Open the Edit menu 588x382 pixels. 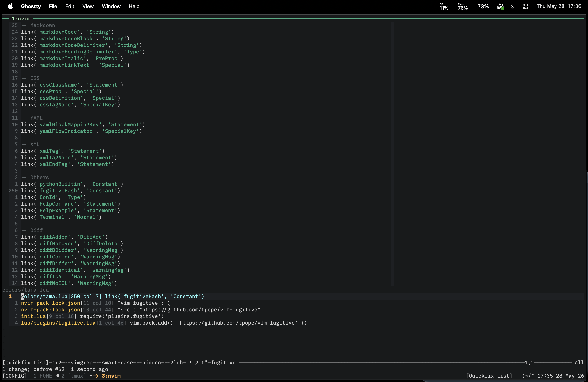pyautogui.click(x=70, y=6)
